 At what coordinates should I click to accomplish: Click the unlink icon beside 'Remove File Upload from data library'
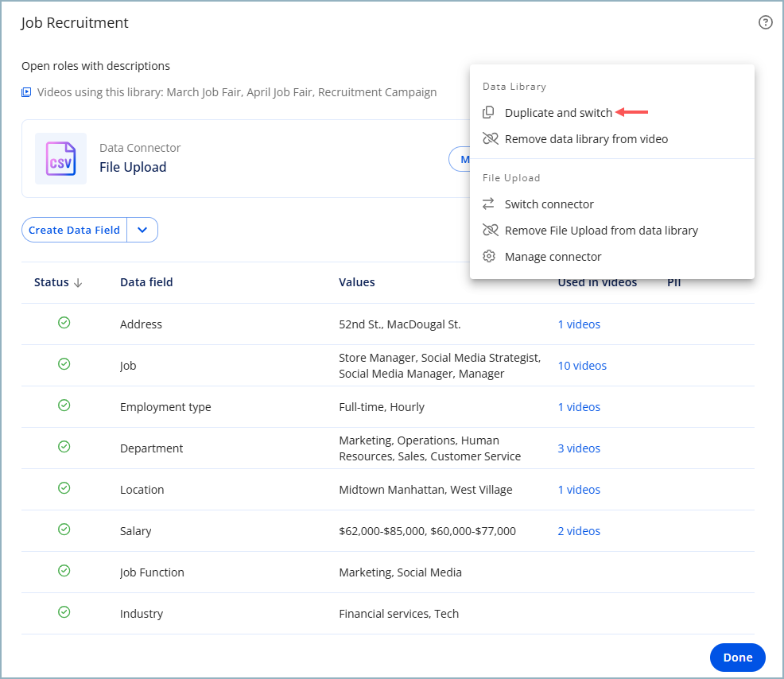[x=490, y=230]
